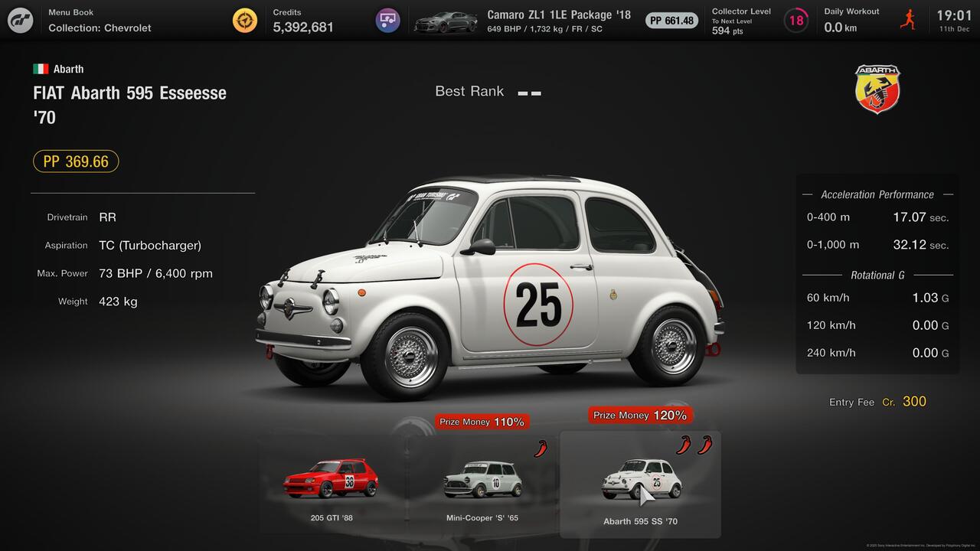Select the Daily Workout runner icon
980x551 pixels.
click(907, 20)
